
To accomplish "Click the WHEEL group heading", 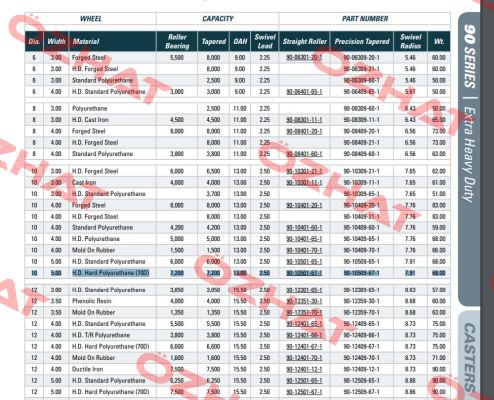I will [91, 19].
